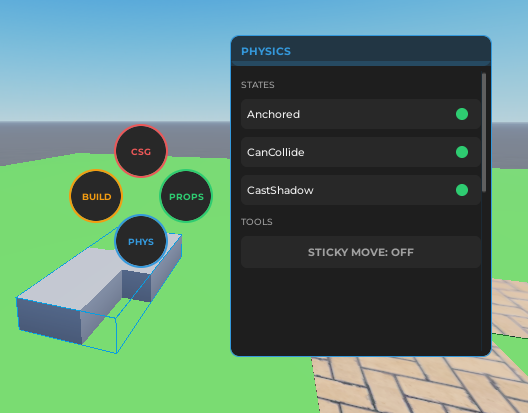The width and height of the screenshot is (528, 413).
Task: Click the TOOLS section heading
Action: point(257,222)
